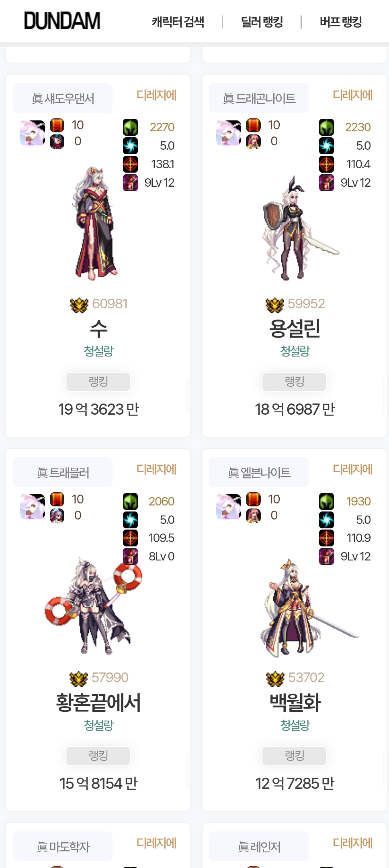Click the 랭킹 button under 수
This screenshot has height=868, width=389.
click(x=98, y=381)
